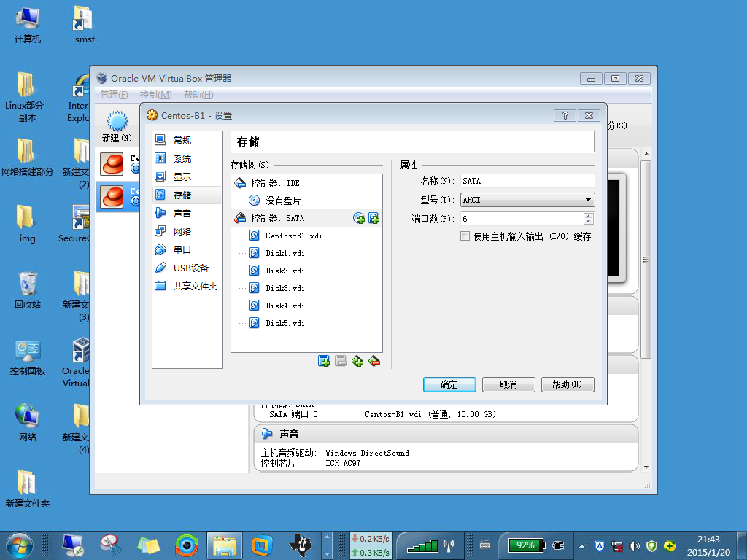Image resolution: width=747 pixels, height=560 pixels.
Task: Select Centos-B1.vdi disk in tree
Action: (306, 236)
